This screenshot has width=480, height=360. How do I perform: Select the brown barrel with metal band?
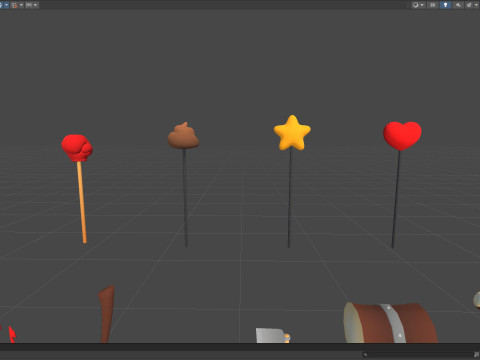point(391,323)
